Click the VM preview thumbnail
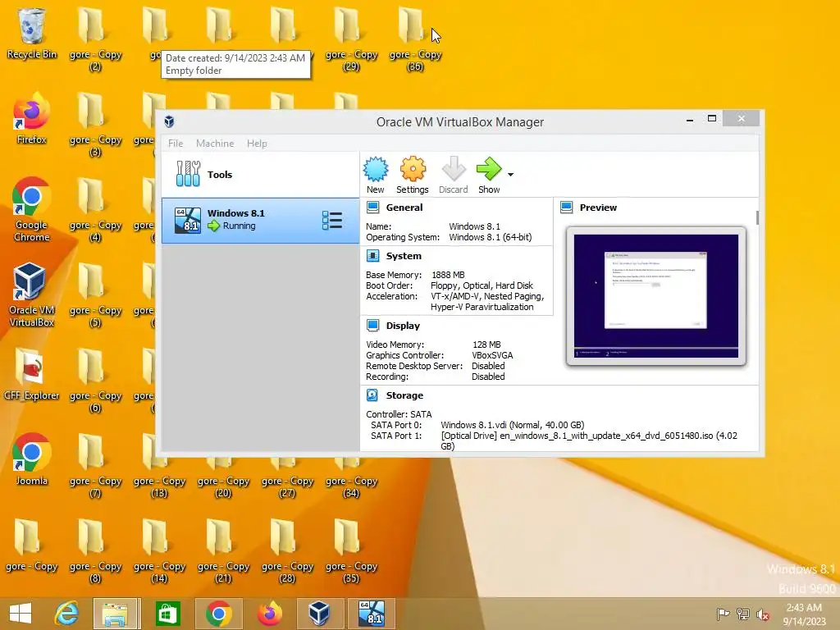The width and height of the screenshot is (840, 630). [655, 295]
